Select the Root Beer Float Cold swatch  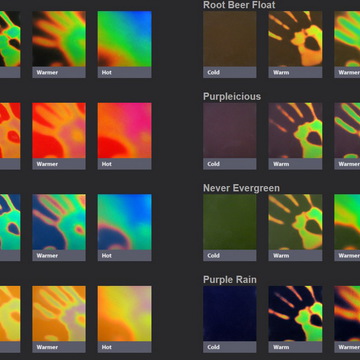(230, 39)
